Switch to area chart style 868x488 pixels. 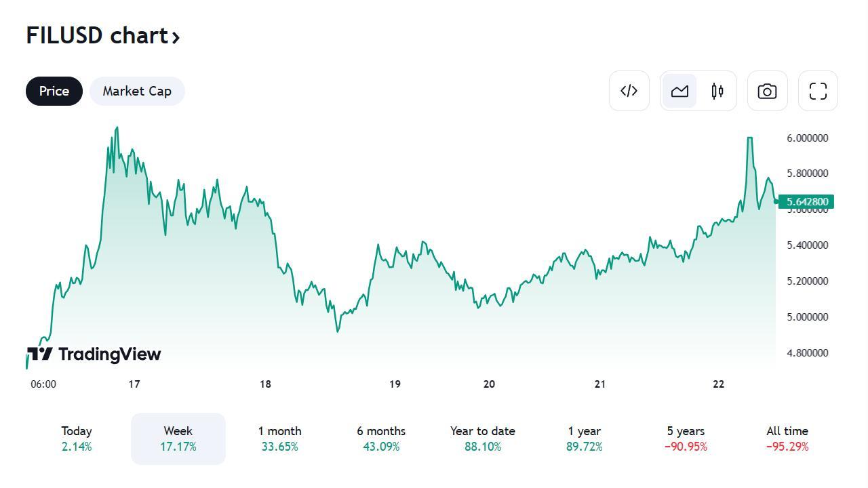679,91
